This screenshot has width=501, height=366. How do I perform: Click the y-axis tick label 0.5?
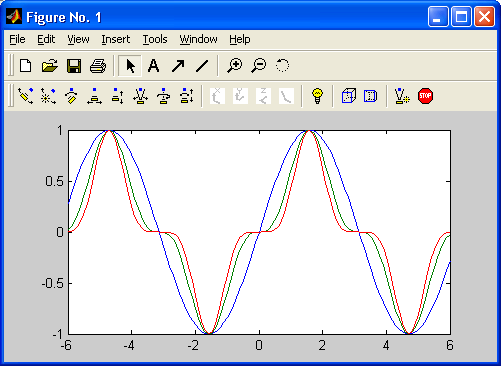click(54, 182)
